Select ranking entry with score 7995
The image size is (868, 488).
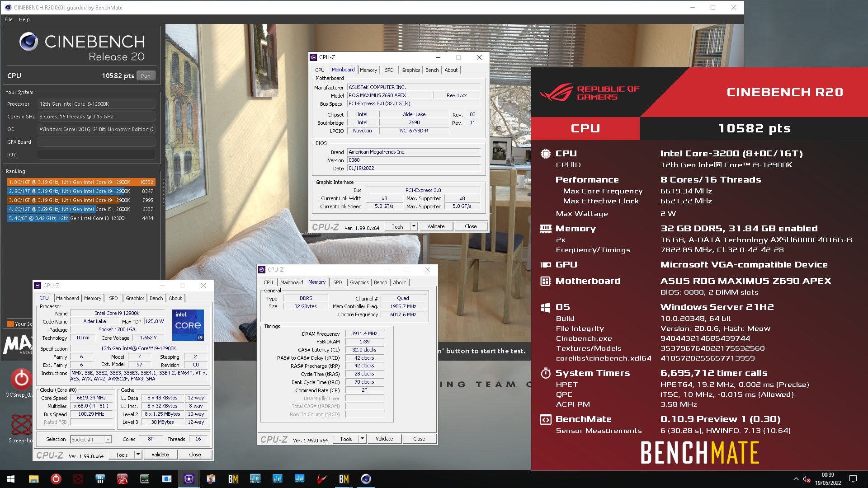click(81, 200)
